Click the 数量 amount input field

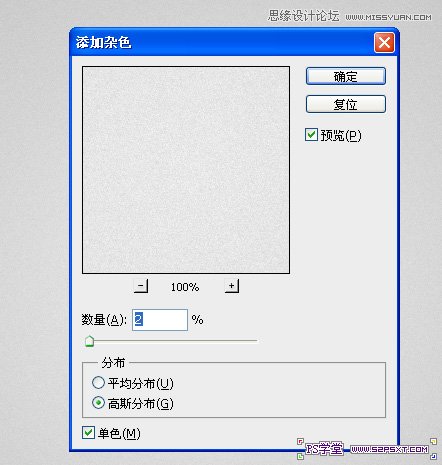pos(160,320)
